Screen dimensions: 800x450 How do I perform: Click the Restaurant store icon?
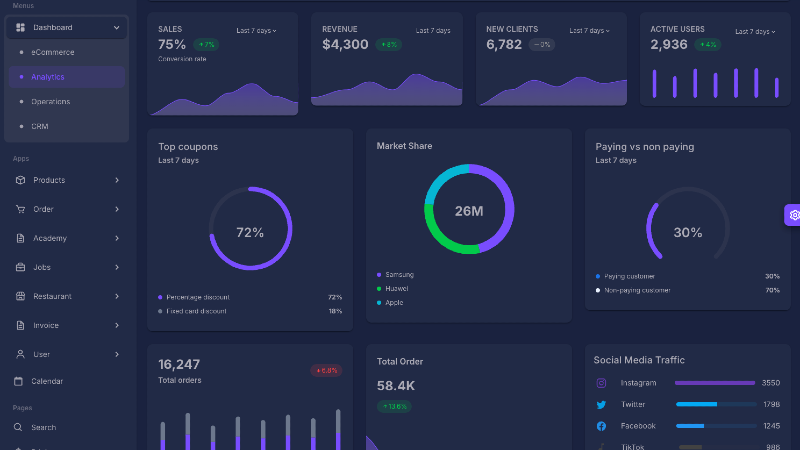(20, 296)
